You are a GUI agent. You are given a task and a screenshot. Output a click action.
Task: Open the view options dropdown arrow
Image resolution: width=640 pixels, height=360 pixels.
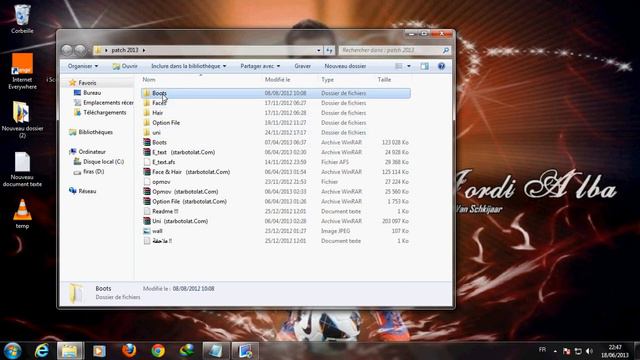(x=409, y=66)
